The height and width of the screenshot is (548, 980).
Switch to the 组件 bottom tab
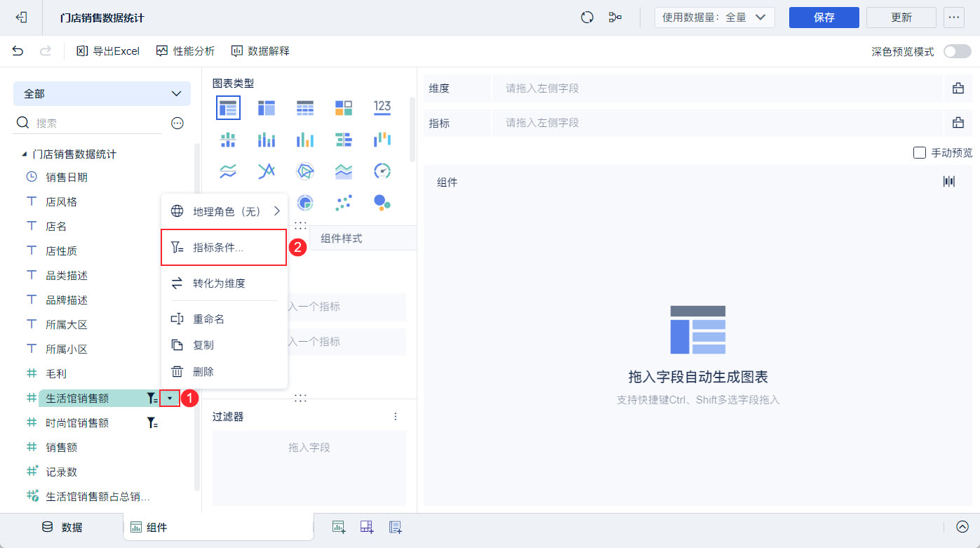218,528
